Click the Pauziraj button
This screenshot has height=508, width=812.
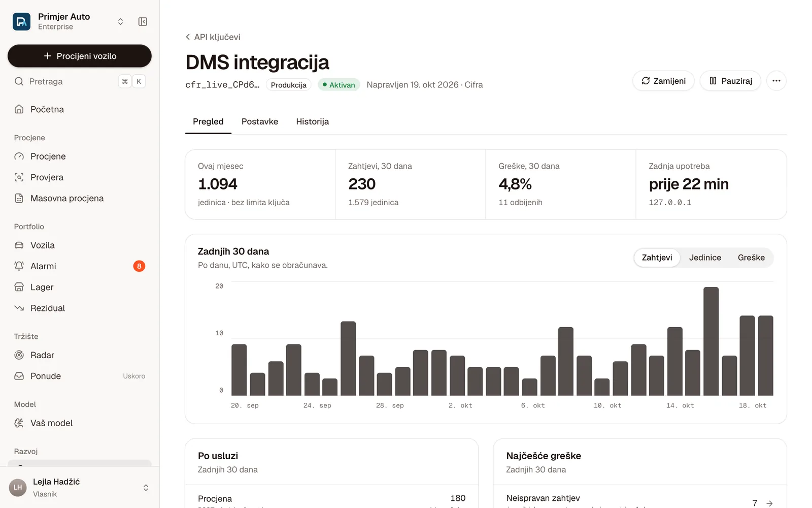pos(730,81)
